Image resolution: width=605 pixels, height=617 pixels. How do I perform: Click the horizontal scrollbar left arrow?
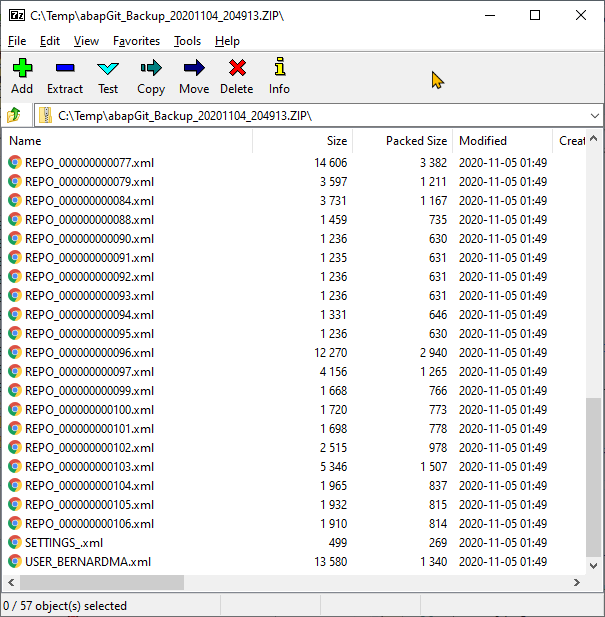[11, 582]
